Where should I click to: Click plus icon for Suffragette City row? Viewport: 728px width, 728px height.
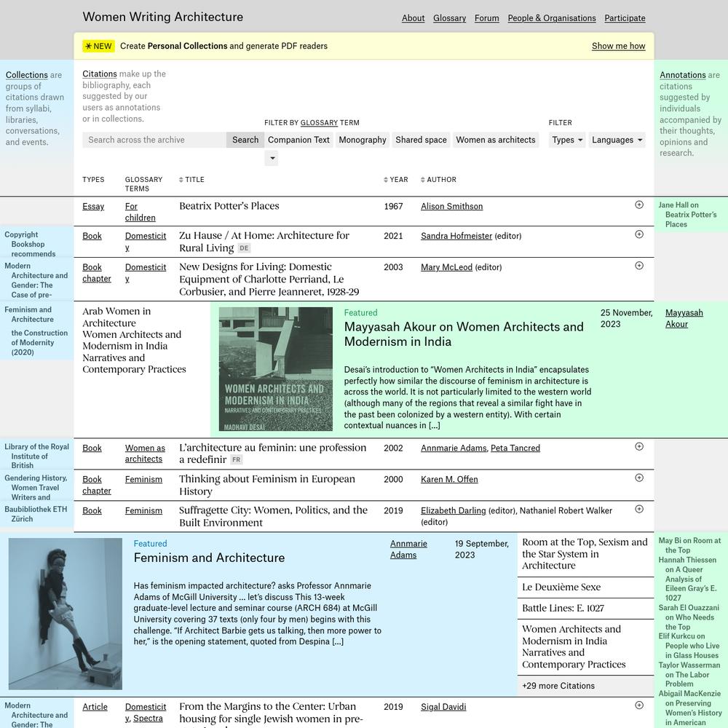pyautogui.click(x=639, y=509)
